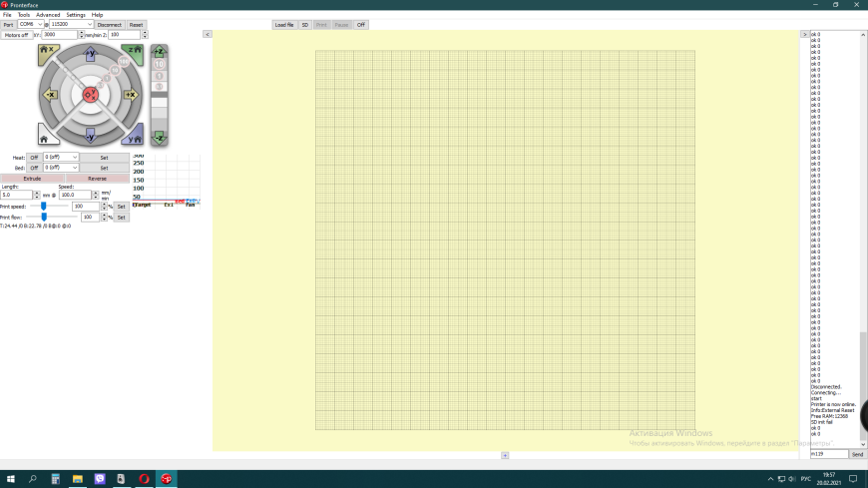Click the G-code command input field
868x488 pixels.
click(829, 454)
